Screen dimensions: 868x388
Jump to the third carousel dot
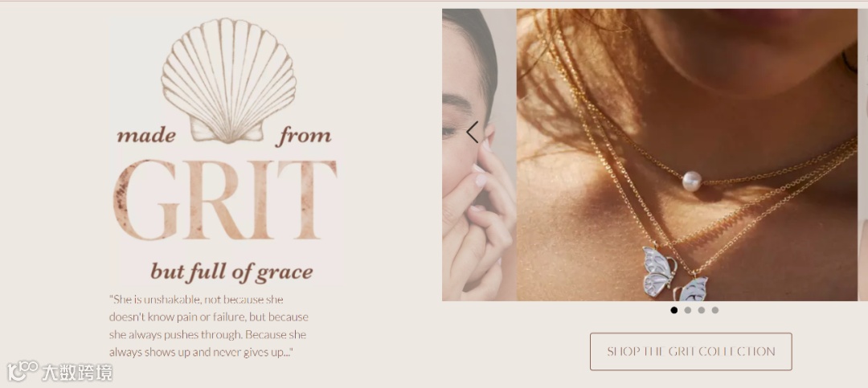(702, 310)
